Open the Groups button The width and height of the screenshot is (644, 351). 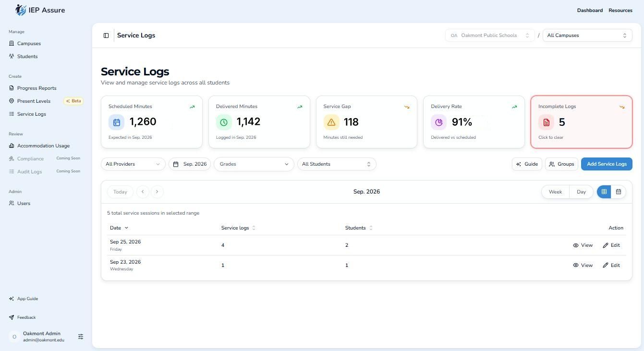pyautogui.click(x=561, y=164)
